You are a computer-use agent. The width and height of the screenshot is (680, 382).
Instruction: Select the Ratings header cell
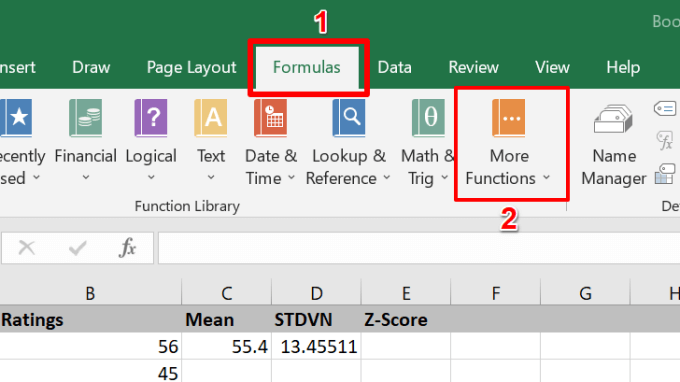[90, 320]
